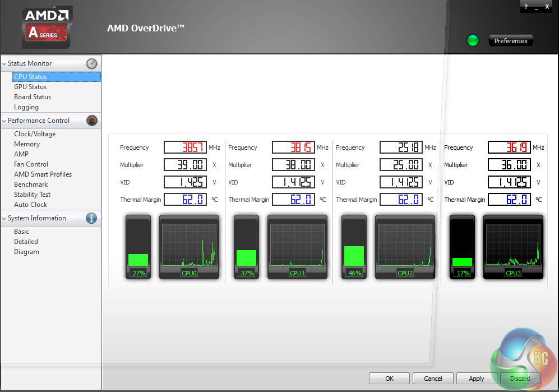
Task: Click the green status indicator light
Action: [473, 40]
